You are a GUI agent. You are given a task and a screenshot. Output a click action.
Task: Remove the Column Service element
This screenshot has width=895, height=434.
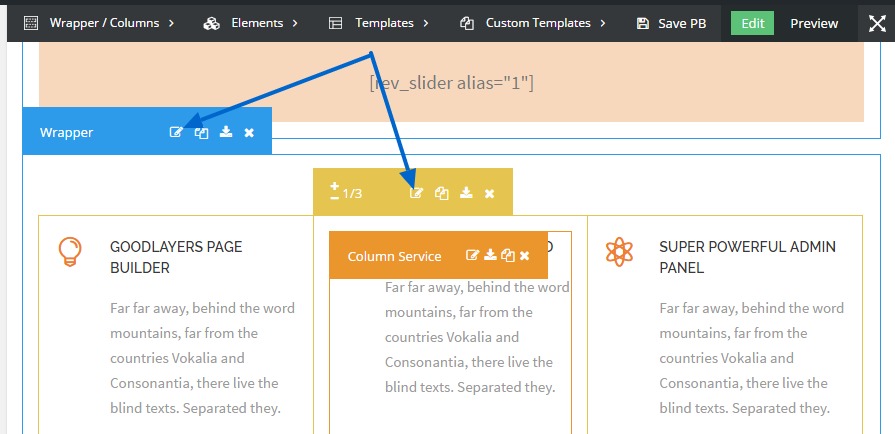tap(524, 255)
